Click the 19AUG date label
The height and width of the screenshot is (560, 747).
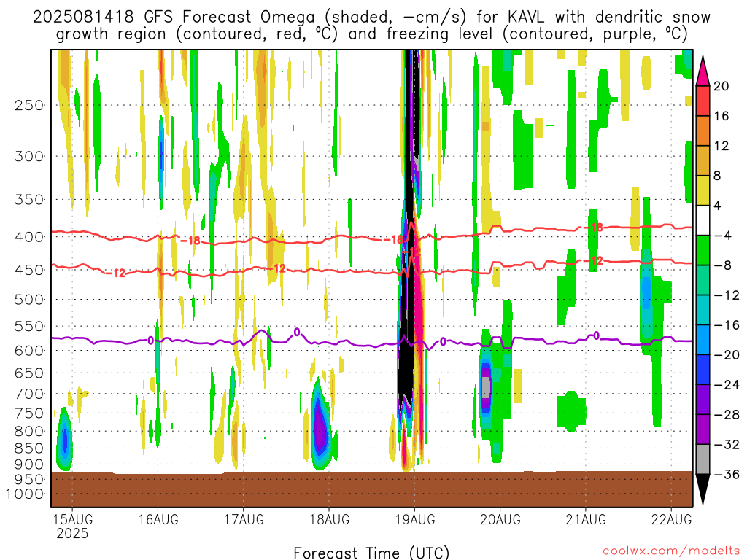point(415,519)
